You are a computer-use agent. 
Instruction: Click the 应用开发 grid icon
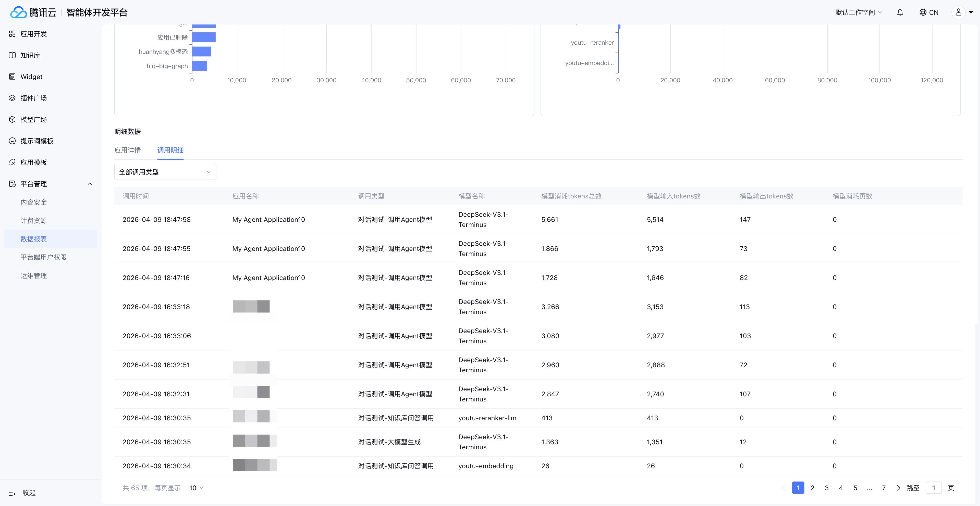pos(12,34)
